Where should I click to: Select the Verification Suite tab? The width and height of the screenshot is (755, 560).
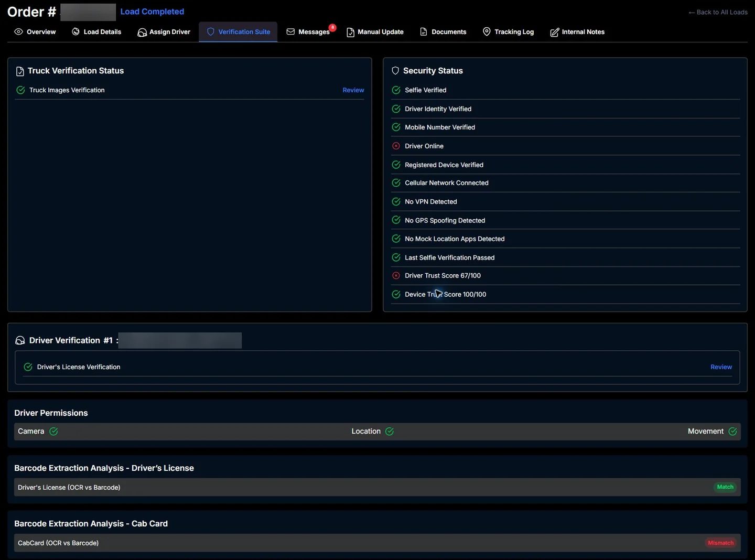[x=239, y=32]
